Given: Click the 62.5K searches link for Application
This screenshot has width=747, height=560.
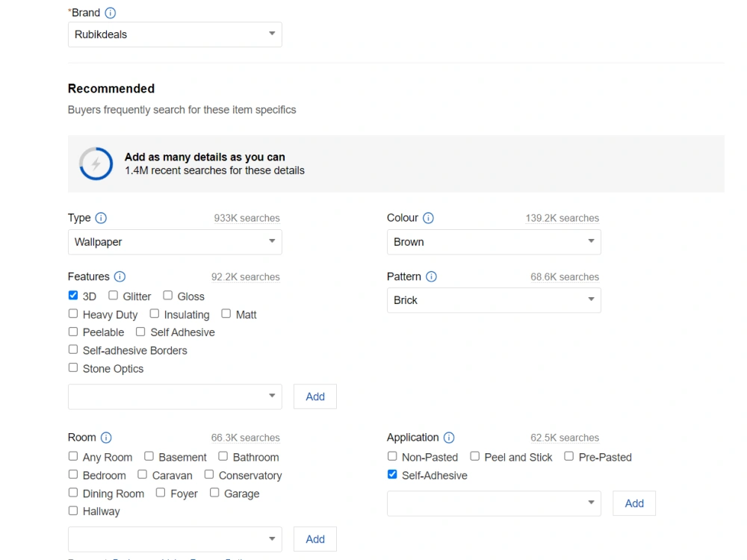Looking at the screenshot, I should [x=565, y=438].
